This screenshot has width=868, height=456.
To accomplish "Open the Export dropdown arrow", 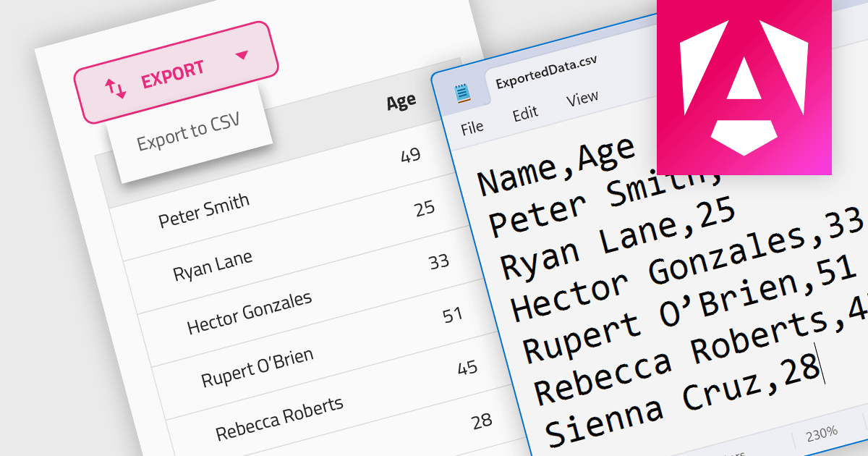I will [x=244, y=56].
